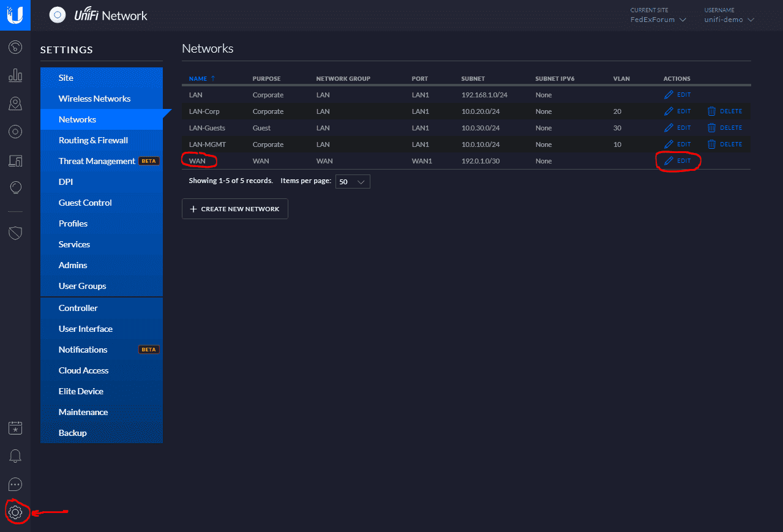Viewport: 783px width, 532px height.
Task: Open the DPI settings section
Action: [x=102, y=182]
